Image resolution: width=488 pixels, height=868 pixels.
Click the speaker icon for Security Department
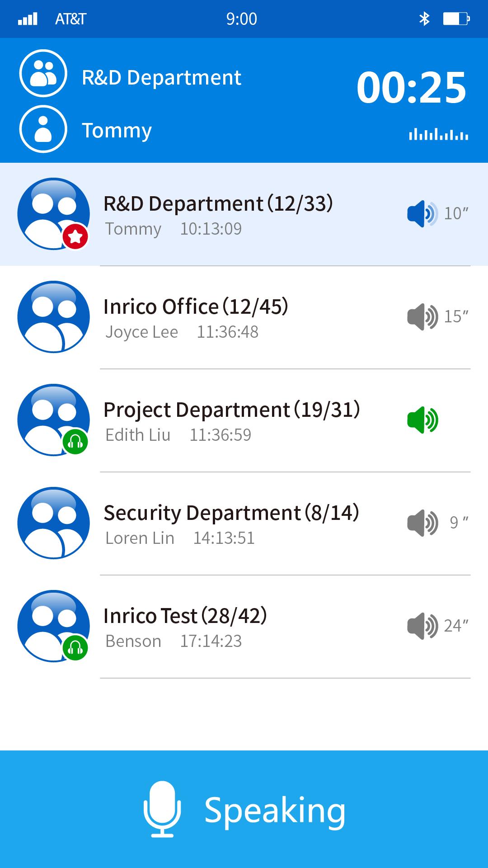click(422, 523)
